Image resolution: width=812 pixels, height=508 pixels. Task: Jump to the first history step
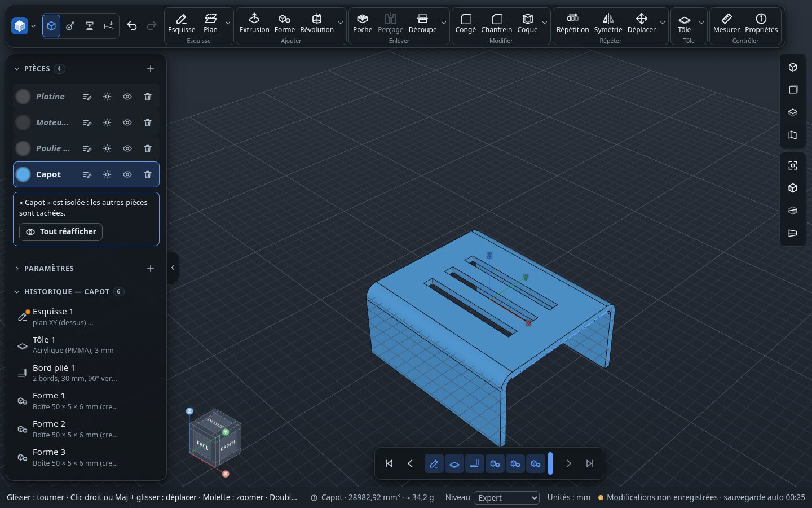389,463
